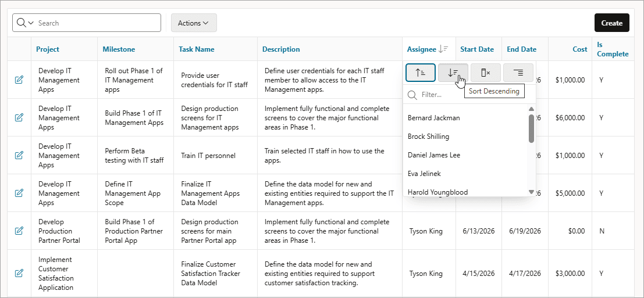644x298 pixels.
Task: Click the Sort Descending icon button
Action: [x=453, y=73]
